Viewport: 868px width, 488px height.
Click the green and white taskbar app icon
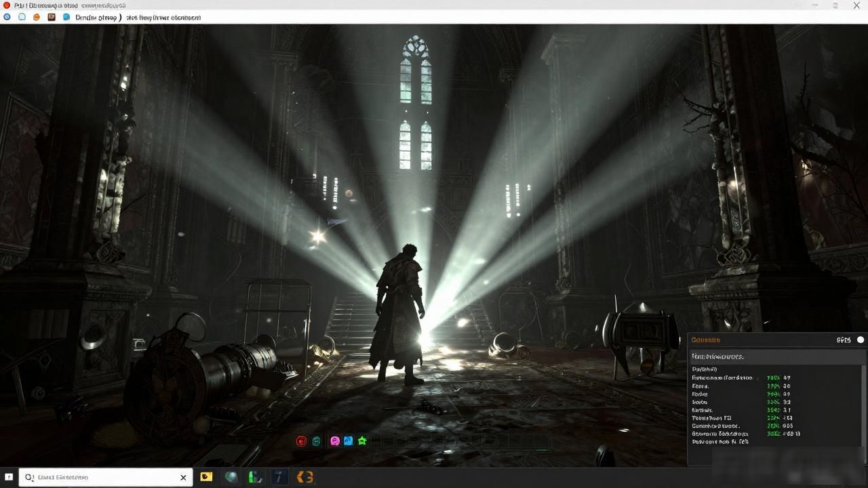coord(256,477)
